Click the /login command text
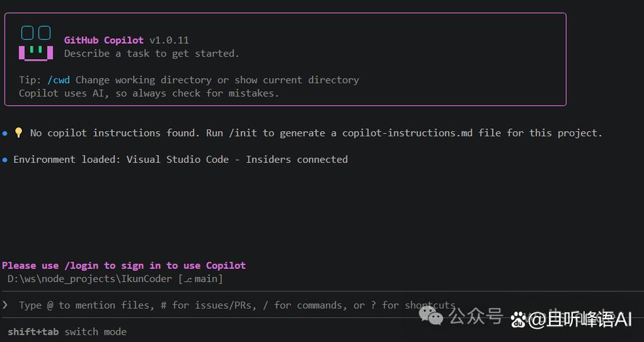644x342 pixels. point(81,265)
